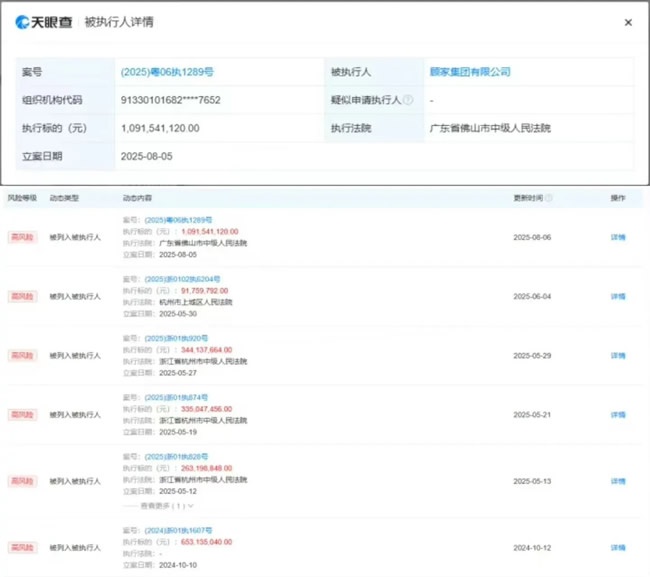
Task: Open 详情 for row updated 2025-05-29
Action: [618, 356]
